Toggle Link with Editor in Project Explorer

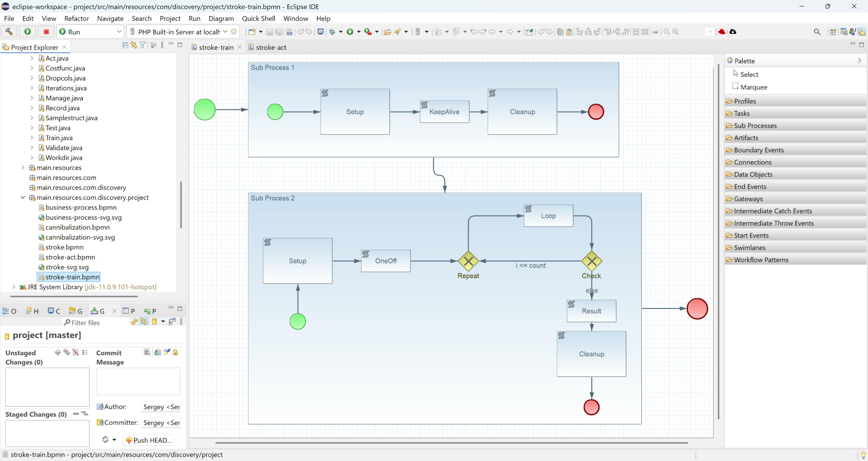(x=134, y=45)
